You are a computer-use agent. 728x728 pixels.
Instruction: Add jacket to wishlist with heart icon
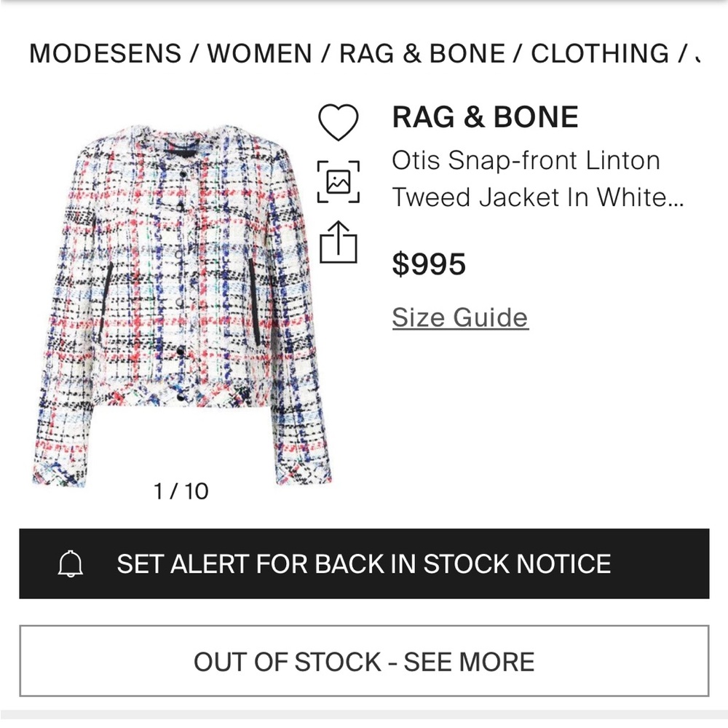point(339,122)
